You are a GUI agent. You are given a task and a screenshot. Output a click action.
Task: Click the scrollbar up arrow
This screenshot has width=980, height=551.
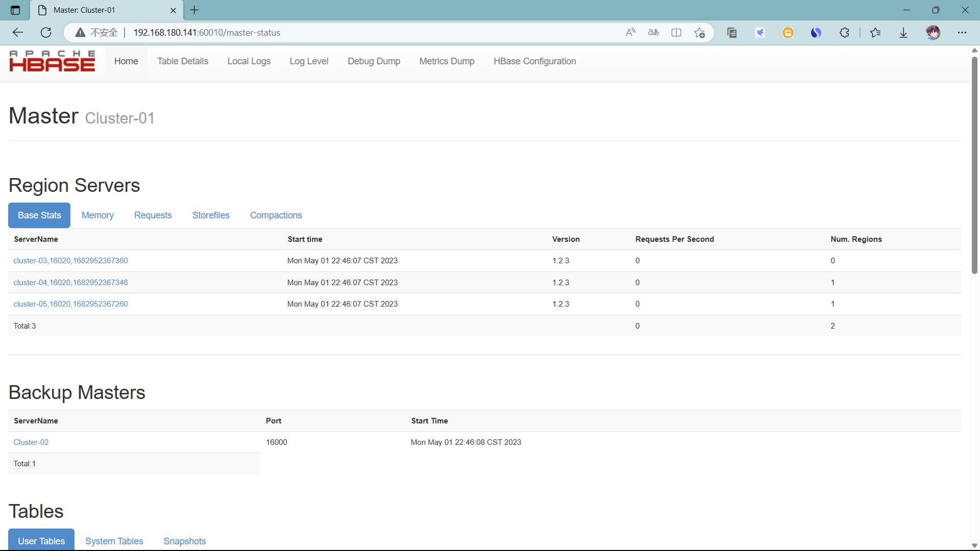coord(974,50)
